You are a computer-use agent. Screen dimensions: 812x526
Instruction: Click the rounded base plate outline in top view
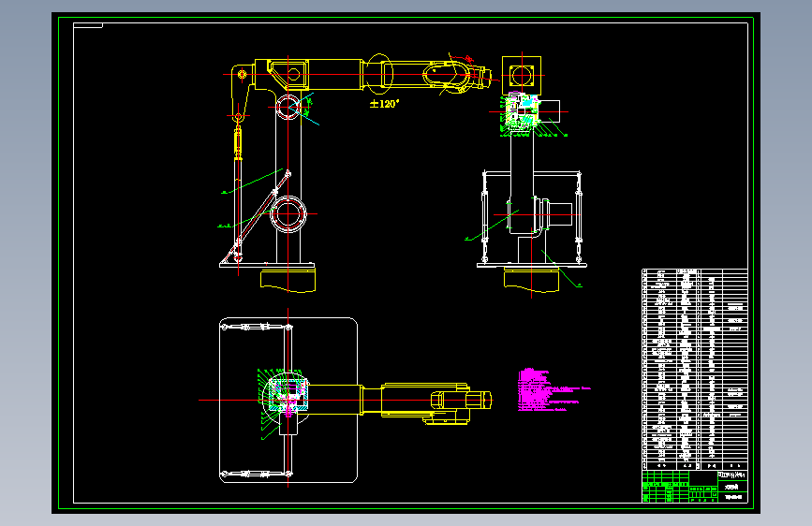pos(288,401)
